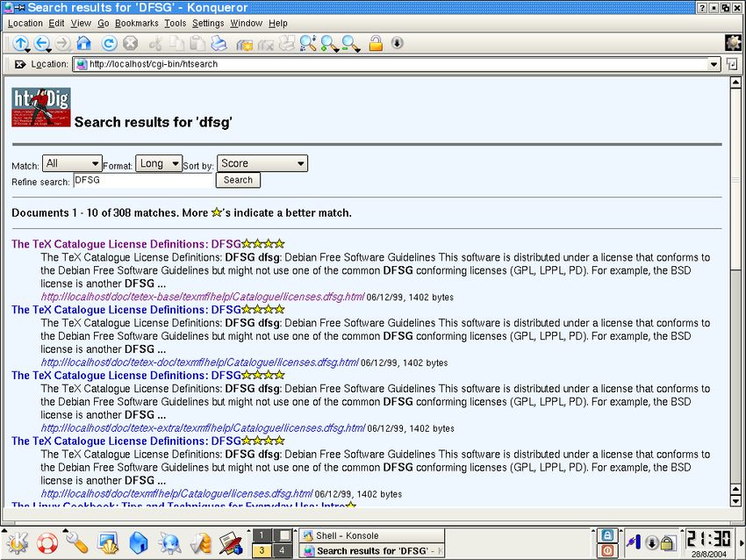Screen dimensions: 746x560
Task: Reload the page with the Reload icon
Action: [x=109, y=43]
